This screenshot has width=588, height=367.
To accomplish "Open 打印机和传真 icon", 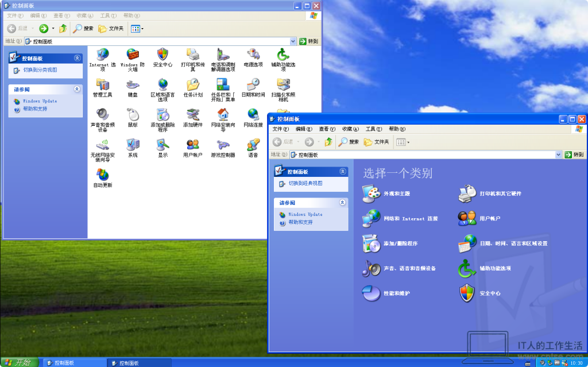I will [193, 59].
